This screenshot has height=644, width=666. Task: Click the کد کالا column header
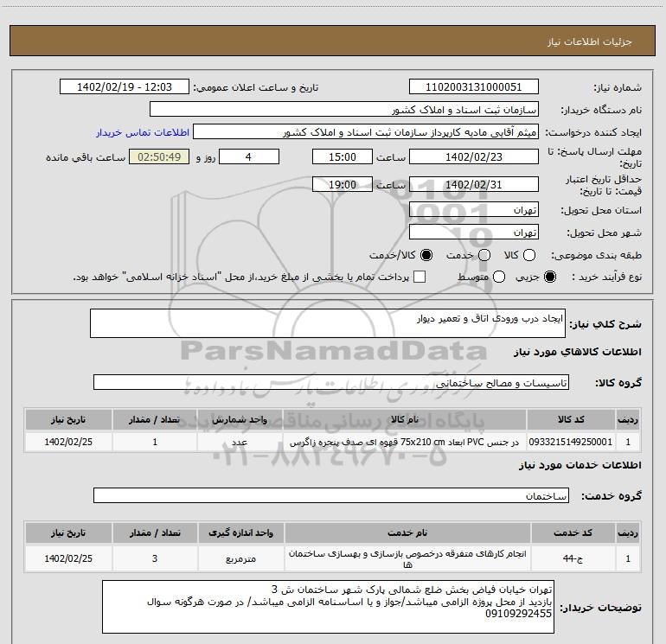571,419
